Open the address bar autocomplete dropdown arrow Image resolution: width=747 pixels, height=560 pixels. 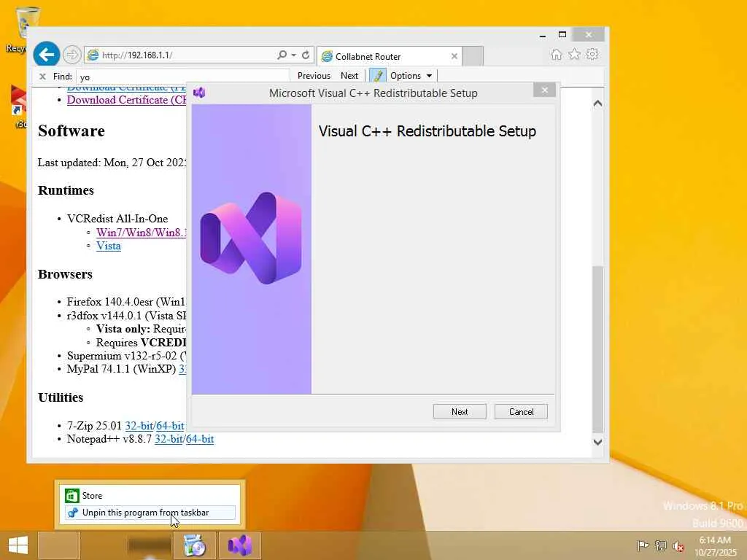tap(294, 55)
